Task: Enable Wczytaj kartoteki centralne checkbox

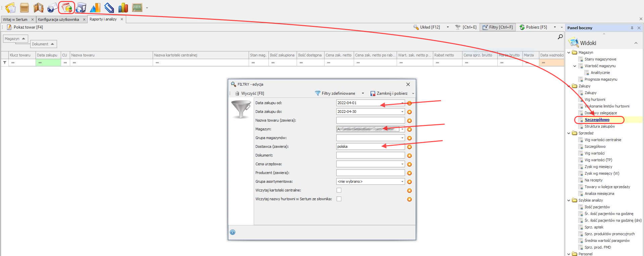Action: (339, 190)
